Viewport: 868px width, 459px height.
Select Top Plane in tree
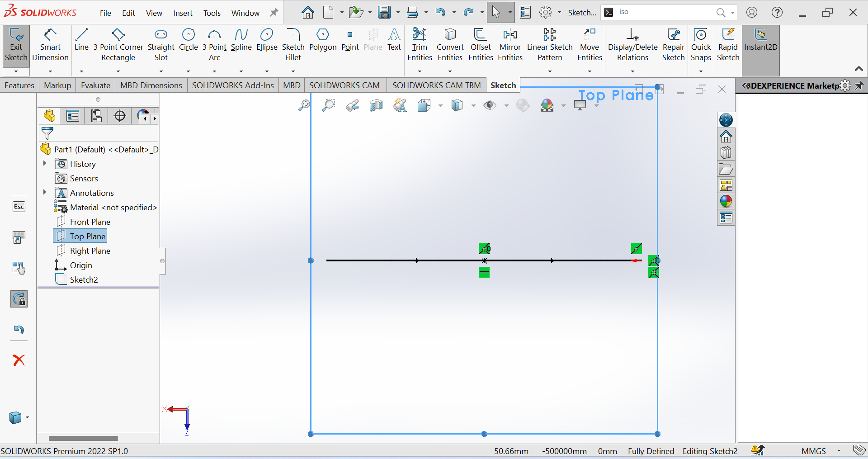click(x=80, y=236)
